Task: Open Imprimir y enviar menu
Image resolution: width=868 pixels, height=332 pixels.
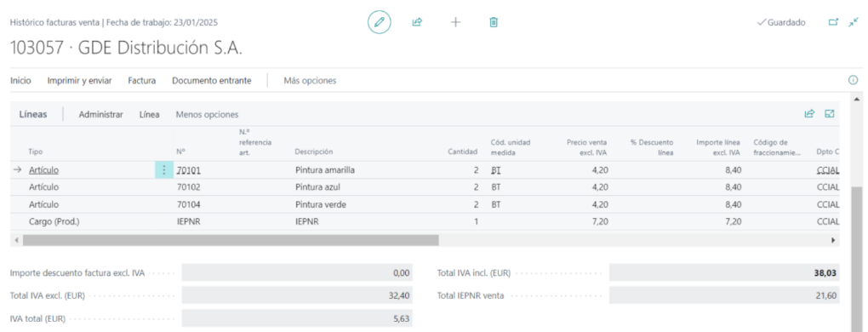Action: click(x=80, y=81)
